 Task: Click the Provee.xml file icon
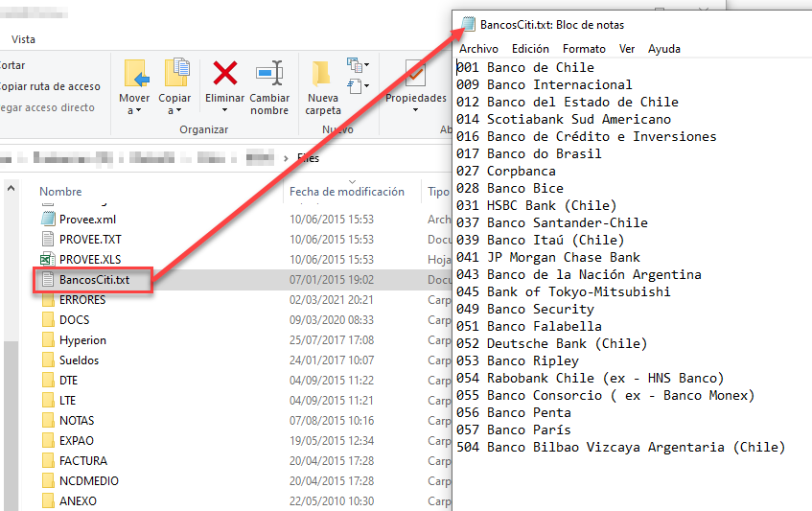click(48, 219)
